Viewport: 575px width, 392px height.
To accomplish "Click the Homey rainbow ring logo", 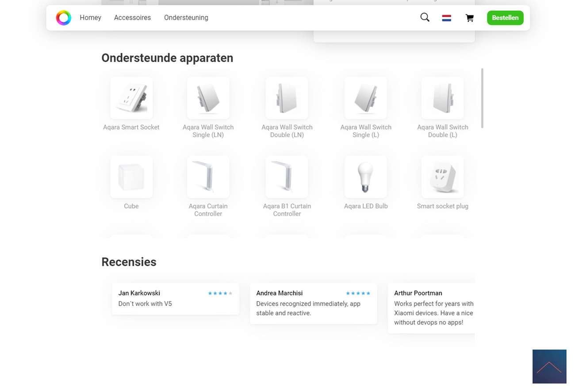I will coord(63,18).
